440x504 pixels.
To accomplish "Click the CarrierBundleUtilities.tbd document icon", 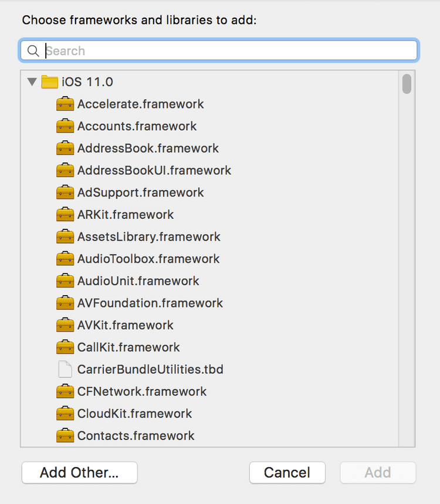I will [65, 369].
